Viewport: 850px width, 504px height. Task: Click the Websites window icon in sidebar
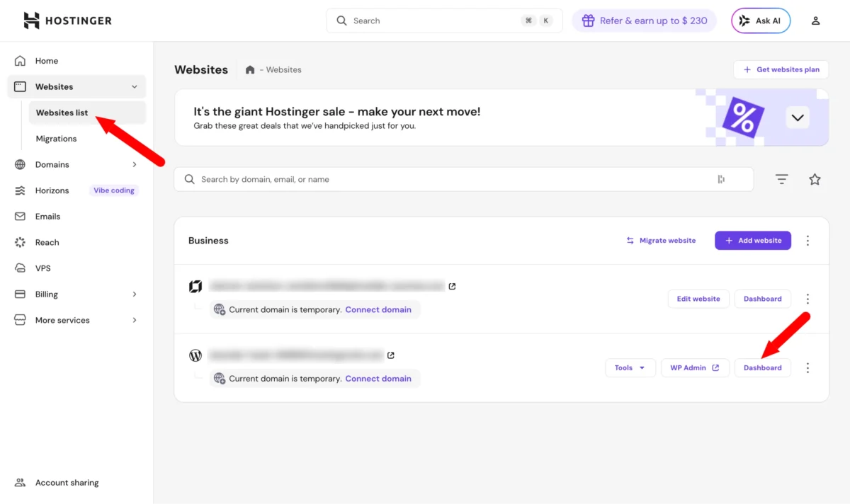(x=20, y=86)
